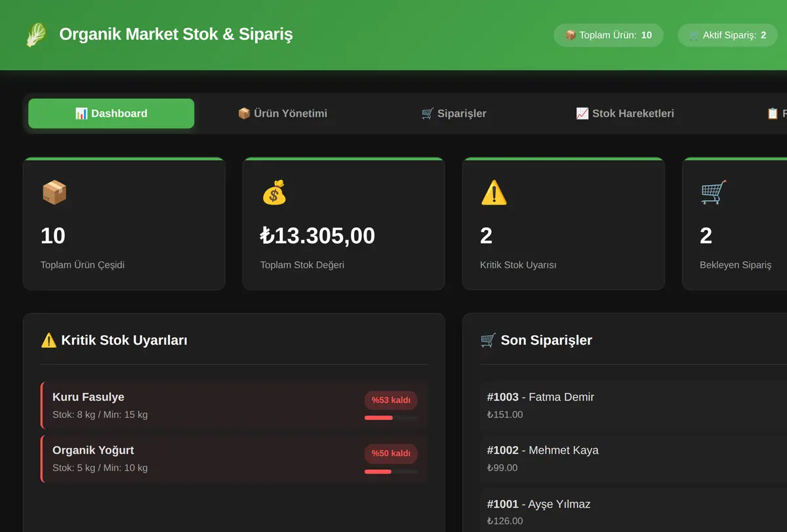The width and height of the screenshot is (787, 532).
Task: Click the box icon on Toplam Ürün Çeşidi card
Action: pos(54,193)
